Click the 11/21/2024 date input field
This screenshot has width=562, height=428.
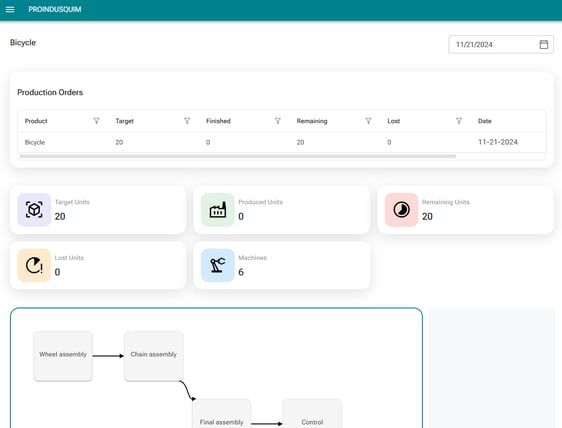[x=501, y=44]
